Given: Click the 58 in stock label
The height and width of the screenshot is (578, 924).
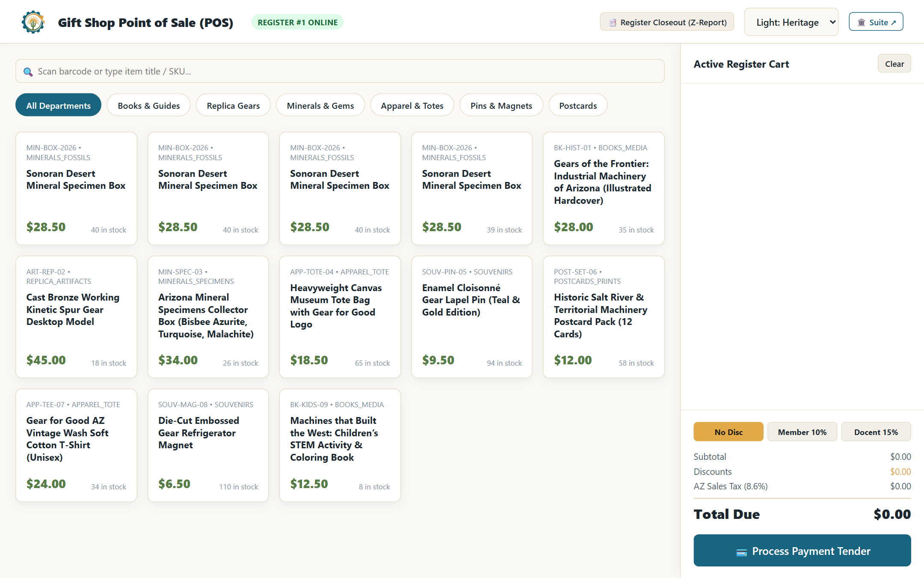Looking at the screenshot, I should click(636, 363).
